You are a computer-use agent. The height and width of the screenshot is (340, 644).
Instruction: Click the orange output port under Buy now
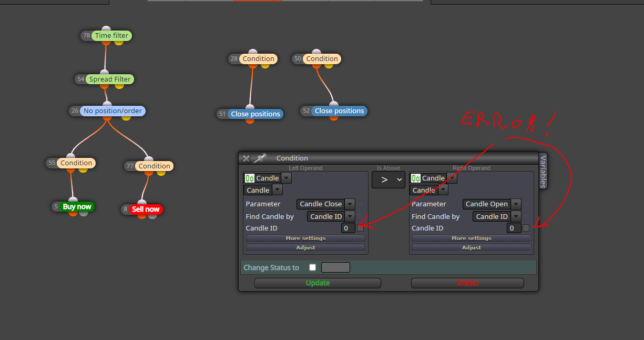point(73,213)
